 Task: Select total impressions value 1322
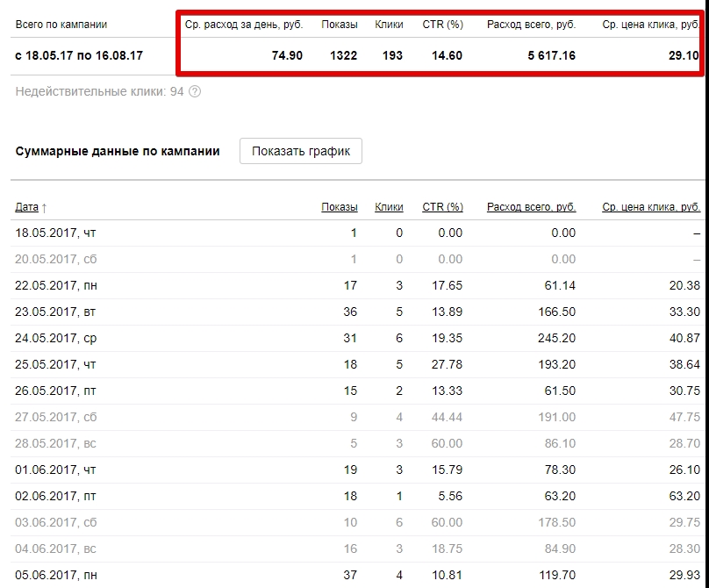click(x=344, y=55)
